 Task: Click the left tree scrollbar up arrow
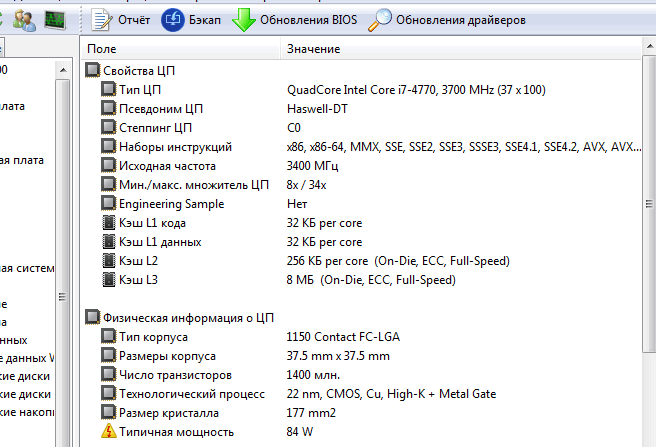coord(63,69)
